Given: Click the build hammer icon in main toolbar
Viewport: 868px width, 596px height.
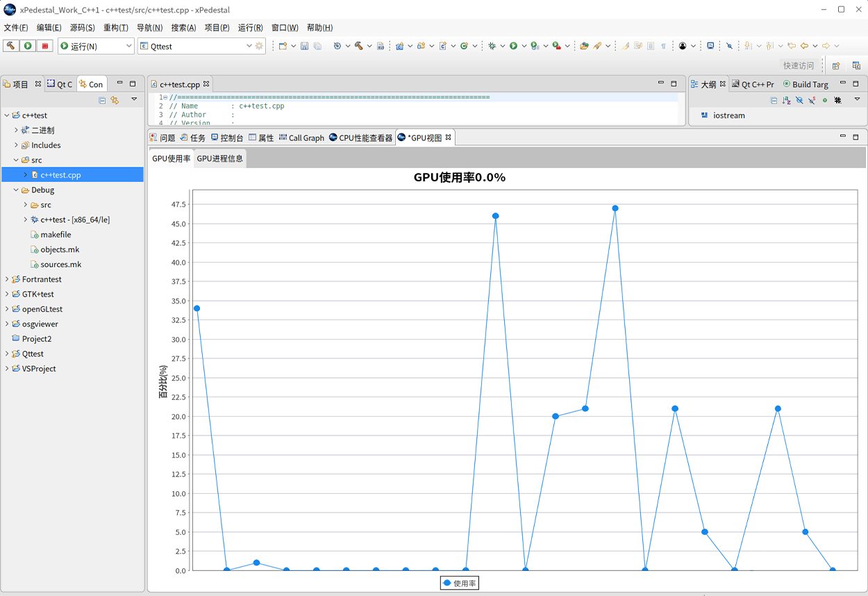Looking at the screenshot, I should (x=358, y=46).
